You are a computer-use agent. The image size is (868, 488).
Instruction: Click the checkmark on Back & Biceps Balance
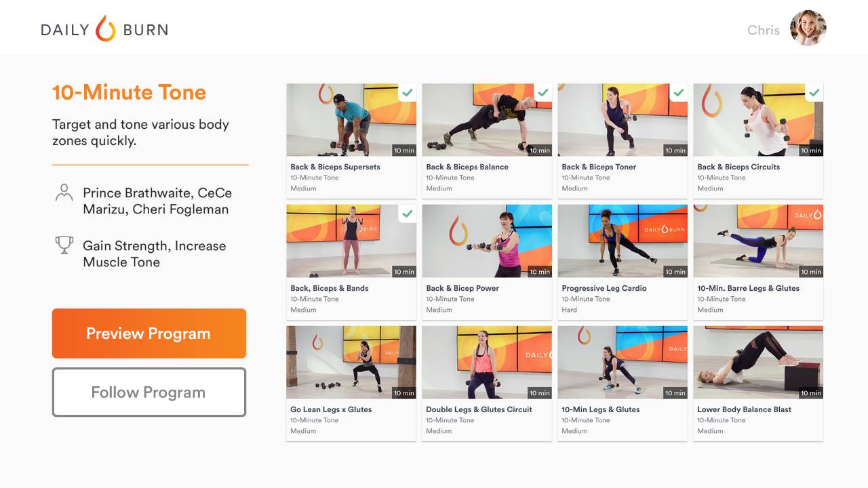point(543,92)
